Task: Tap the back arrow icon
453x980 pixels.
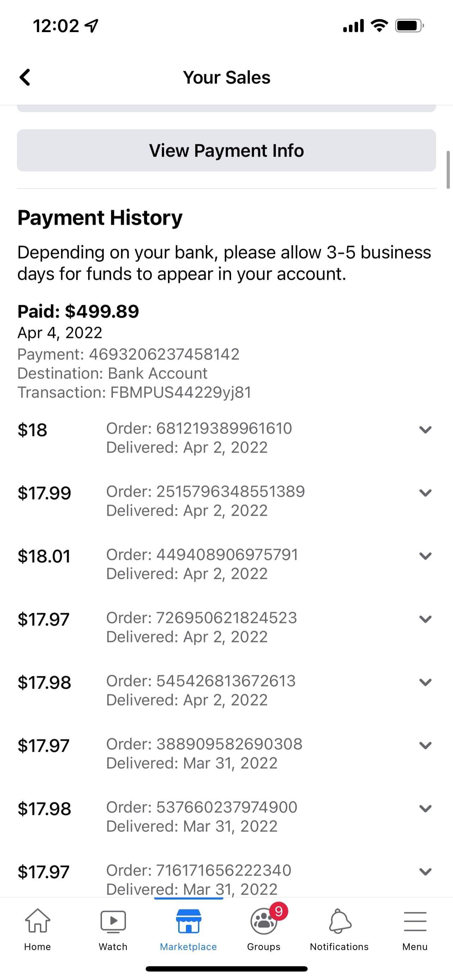Action: 25,78
